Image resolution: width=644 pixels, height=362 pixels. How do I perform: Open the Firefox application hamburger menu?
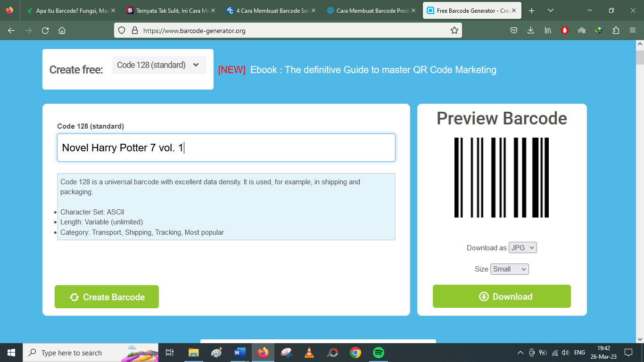click(633, 31)
